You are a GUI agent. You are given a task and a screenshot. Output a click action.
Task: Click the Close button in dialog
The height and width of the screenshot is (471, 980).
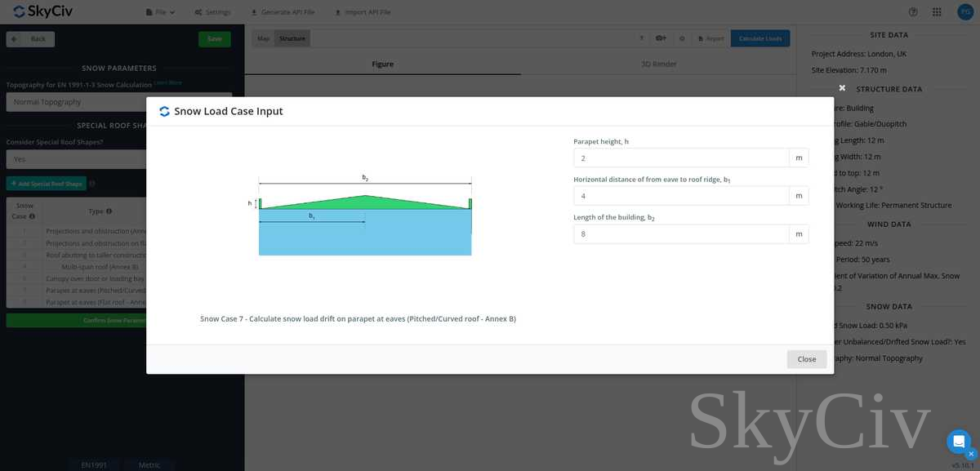[806, 359]
